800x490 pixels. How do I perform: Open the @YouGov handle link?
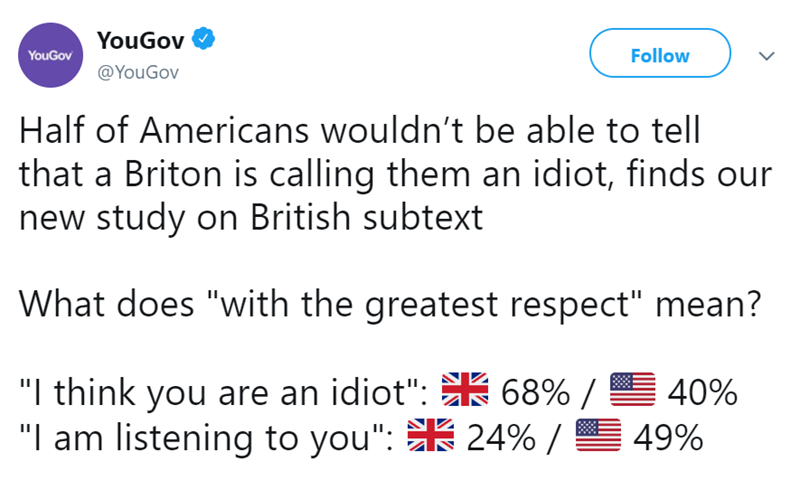pyautogui.click(x=136, y=72)
